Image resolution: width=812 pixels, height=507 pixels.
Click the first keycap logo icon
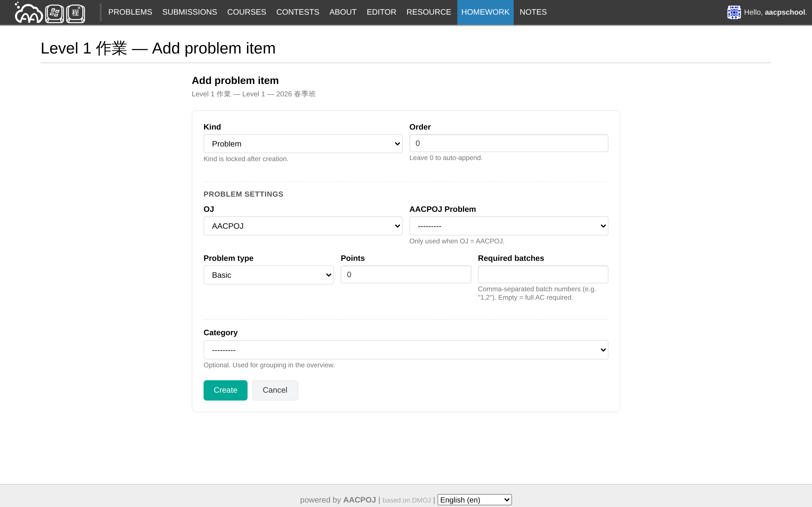tap(54, 14)
